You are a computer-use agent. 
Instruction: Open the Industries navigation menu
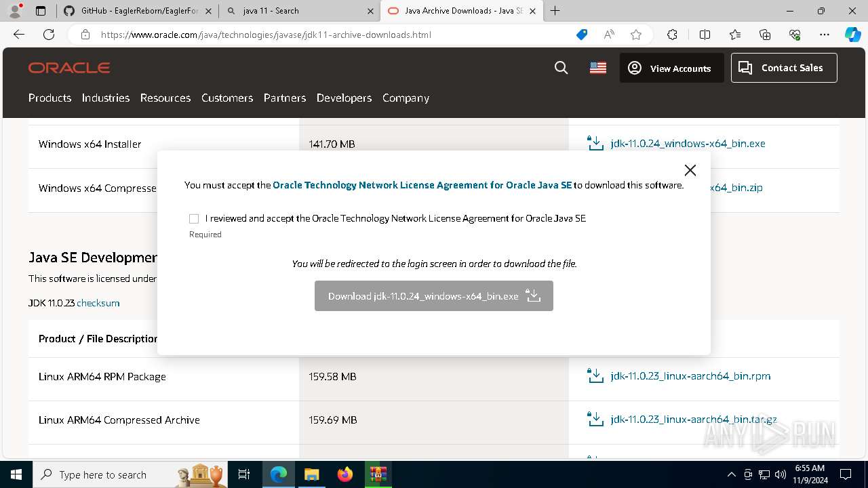point(106,98)
